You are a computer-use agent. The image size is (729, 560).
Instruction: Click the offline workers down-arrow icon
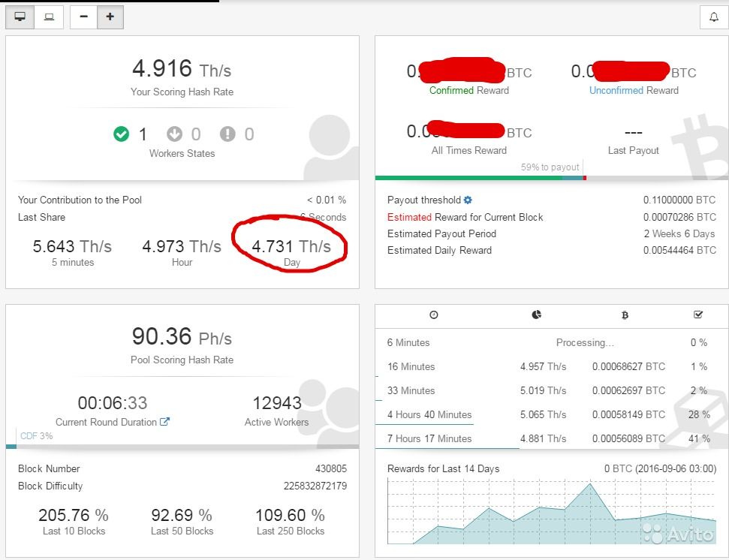(x=174, y=134)
